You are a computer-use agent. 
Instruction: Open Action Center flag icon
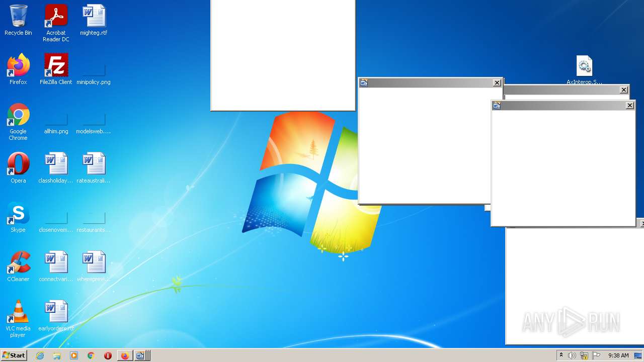click(596, 355)
